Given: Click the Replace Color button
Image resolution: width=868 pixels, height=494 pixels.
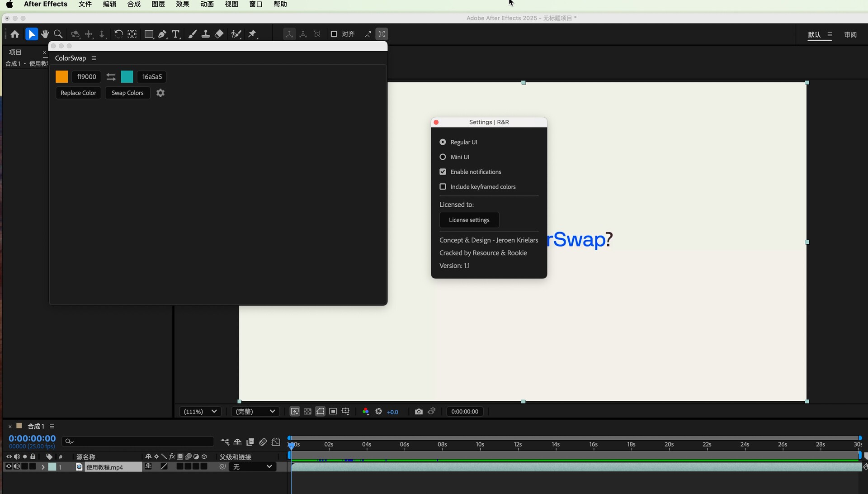Looking at the screenshot, I should coord(78,93).
